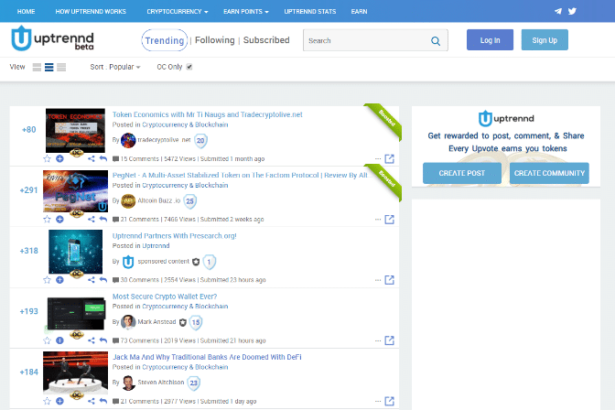Click the Create Community button

(549, 173)
